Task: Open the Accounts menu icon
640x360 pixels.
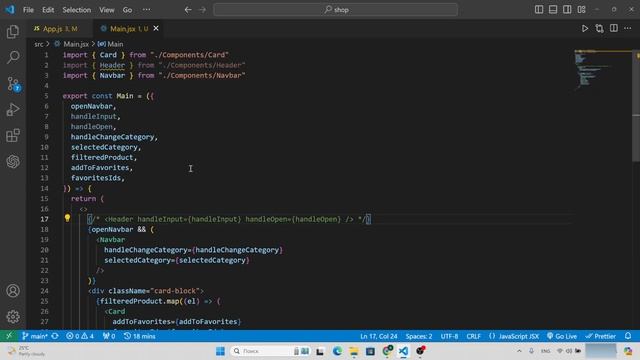Action: tap(13, 291)
